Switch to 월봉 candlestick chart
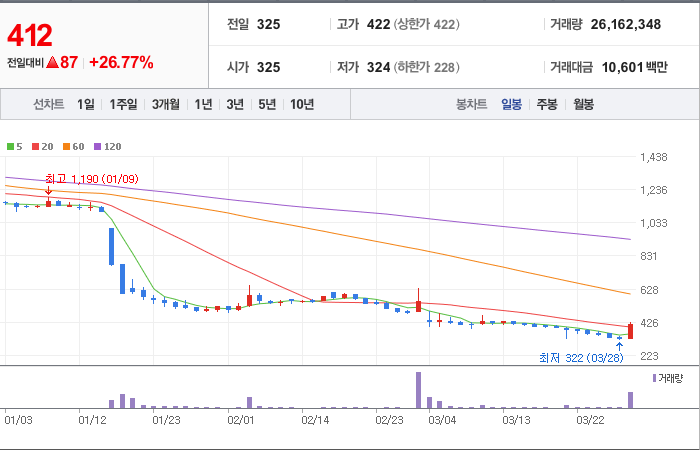Viewport: 700px width, 450px height. (x=583, y=104)
